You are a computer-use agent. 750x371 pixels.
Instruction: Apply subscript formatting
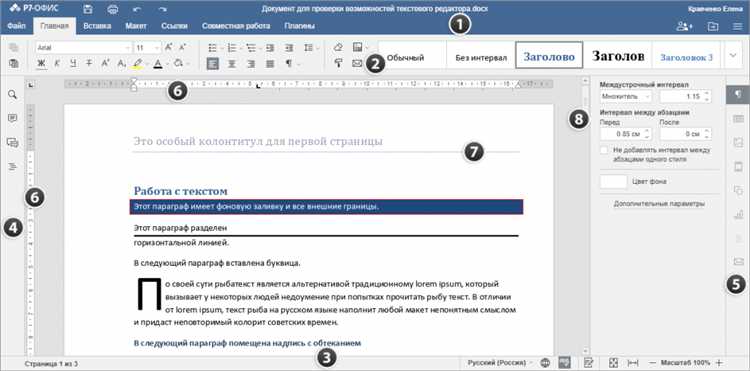click(x=121, y=63)
